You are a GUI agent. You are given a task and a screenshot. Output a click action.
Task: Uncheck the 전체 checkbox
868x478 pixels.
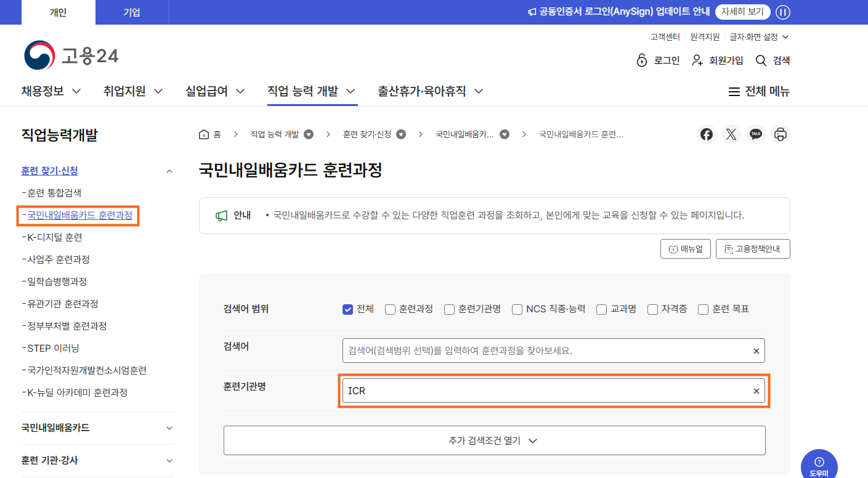[347, 309]
